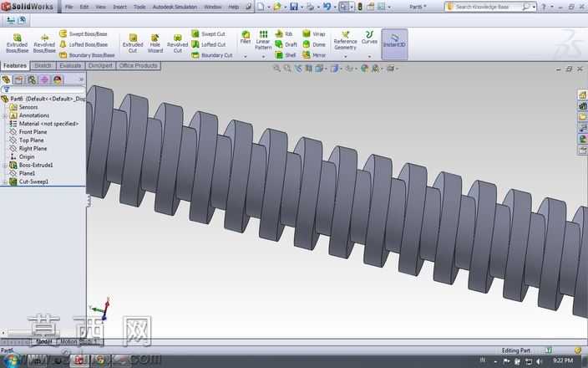Click the Lofted Cut feature
This screenshot has height=368, width=588.
pos(209,44)
